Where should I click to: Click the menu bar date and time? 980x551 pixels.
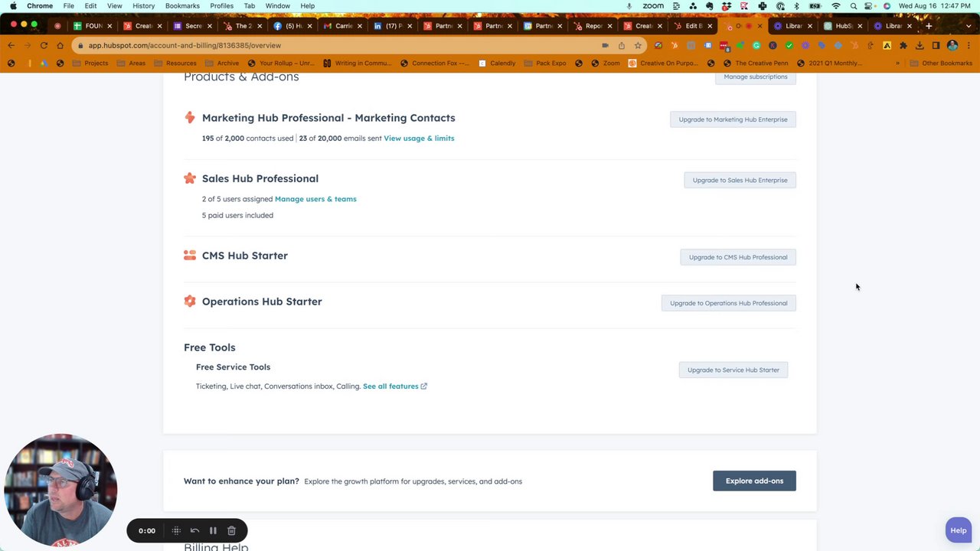pos(936,5)
